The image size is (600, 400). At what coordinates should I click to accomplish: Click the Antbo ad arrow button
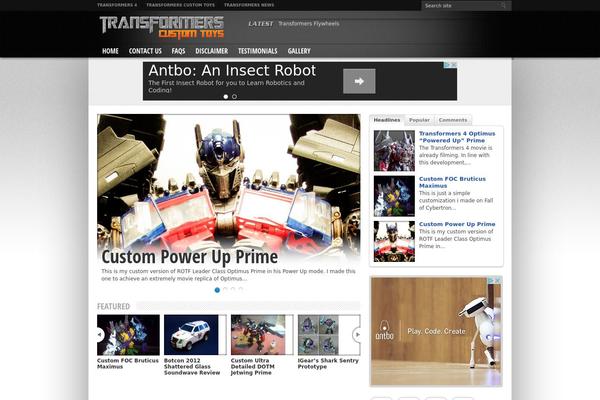coord(359,81)
